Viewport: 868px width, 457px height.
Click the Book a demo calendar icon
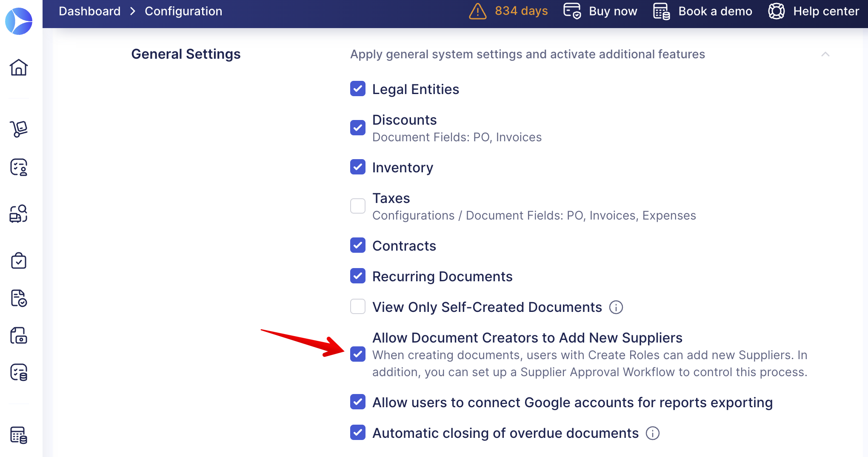[662, 11]
